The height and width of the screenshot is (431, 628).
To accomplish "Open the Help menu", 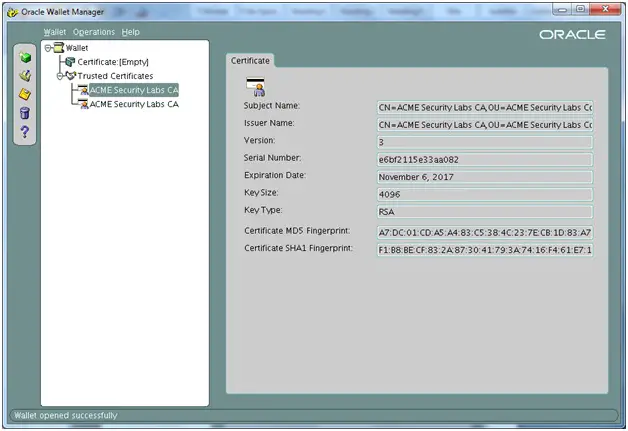I will click(131, 32).
